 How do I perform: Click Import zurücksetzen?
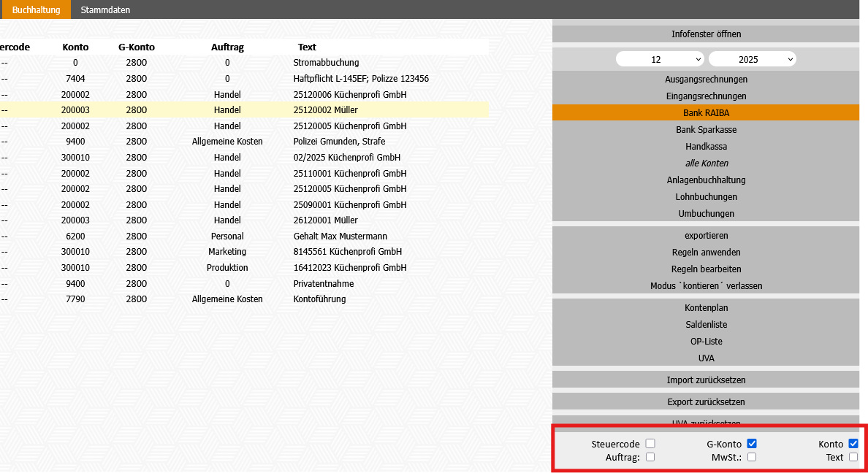click(706, 380)
